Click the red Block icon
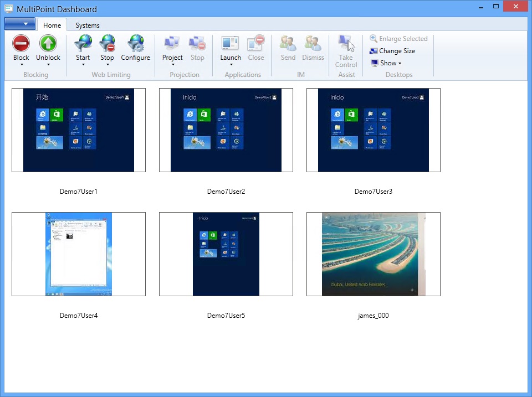The image size is (532, 397). pos(21,43)
